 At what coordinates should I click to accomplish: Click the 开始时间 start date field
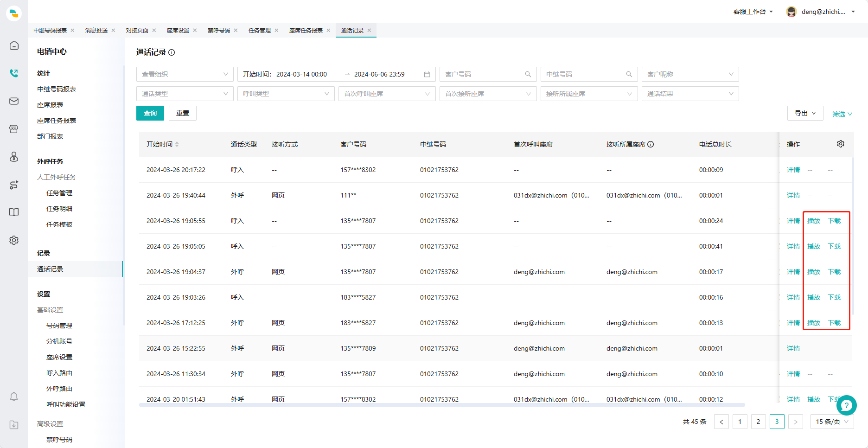click(x=301, y=74)
